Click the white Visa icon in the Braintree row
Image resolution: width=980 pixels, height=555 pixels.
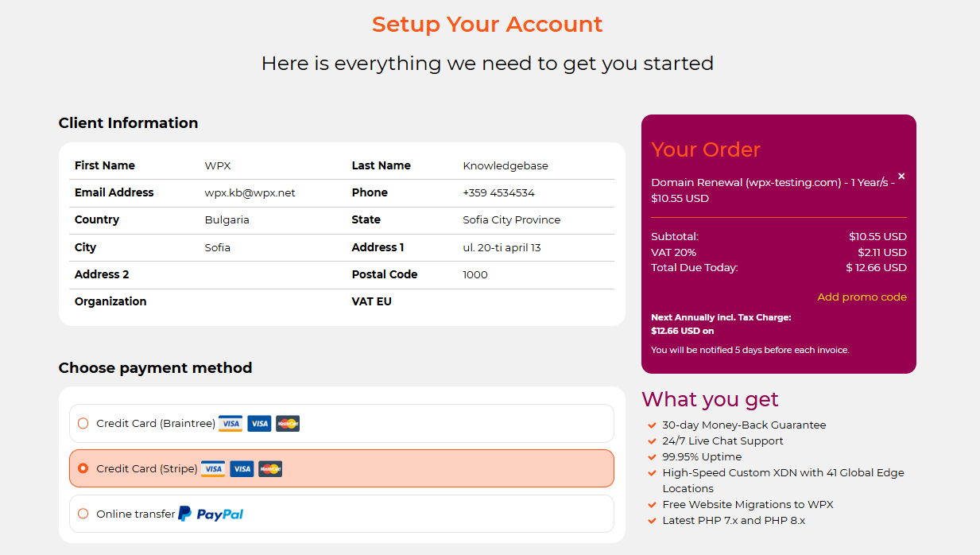tap(230, 424)
